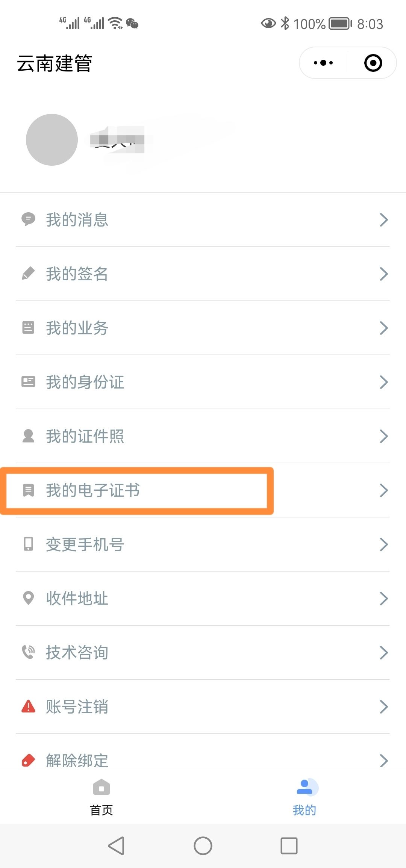Tap the speech bubble icon for My Messages
The width and height of the screenshot is (406, 868).
click(x=28, y=219)
